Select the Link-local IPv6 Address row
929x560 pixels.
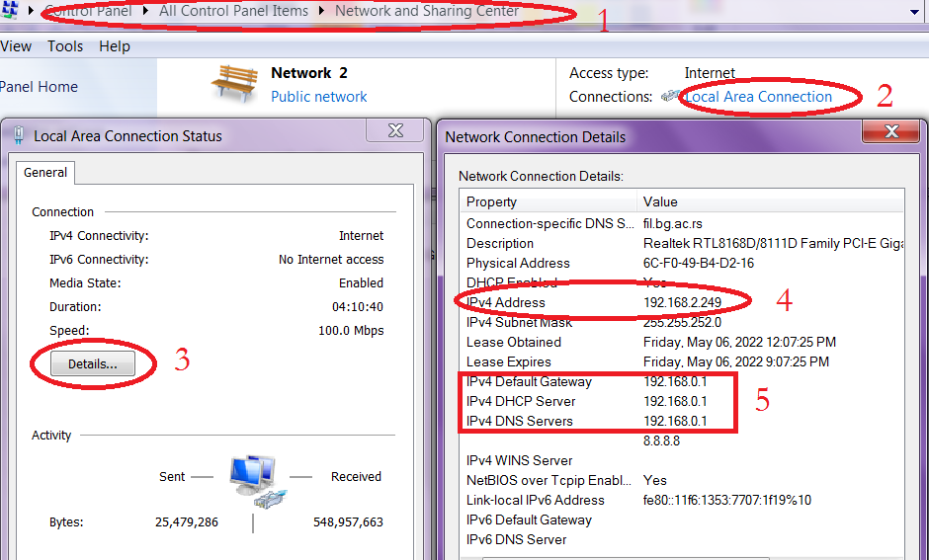tap(682, 500)
